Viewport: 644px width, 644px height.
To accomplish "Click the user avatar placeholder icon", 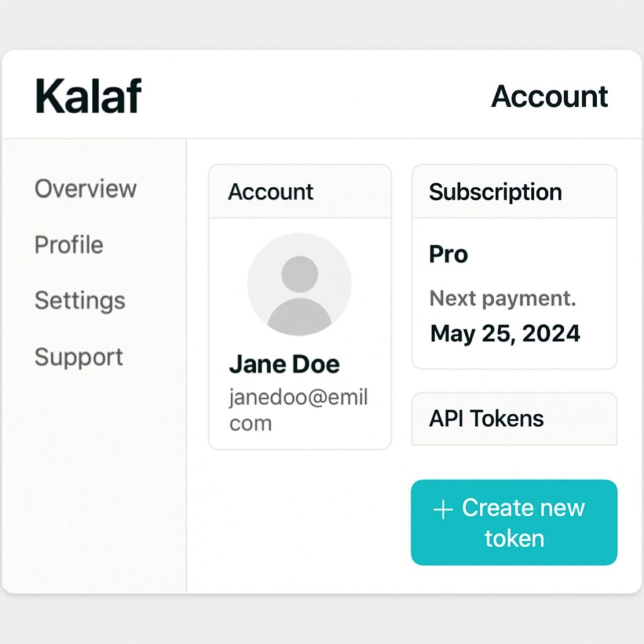I will [x=299, y=284].
